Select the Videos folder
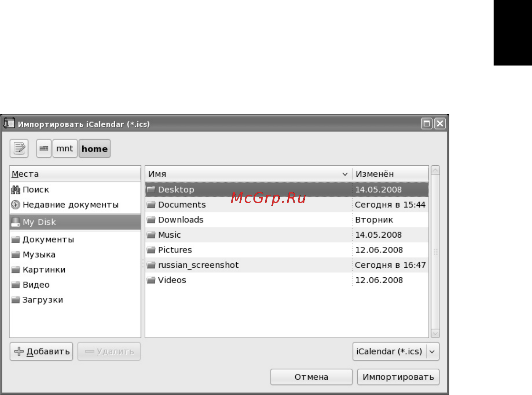 287,280
